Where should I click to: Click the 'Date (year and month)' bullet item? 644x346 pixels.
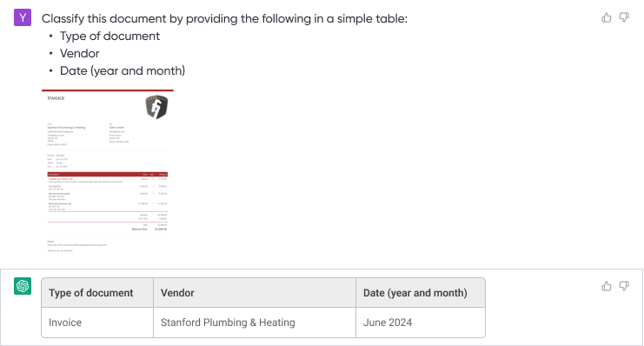point(123,70)
